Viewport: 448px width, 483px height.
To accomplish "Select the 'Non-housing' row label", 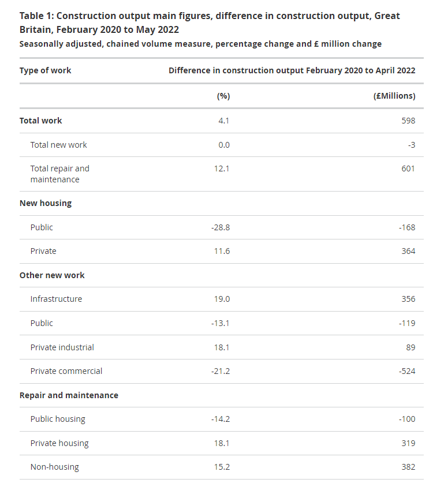I will click(x=54, y=467).
